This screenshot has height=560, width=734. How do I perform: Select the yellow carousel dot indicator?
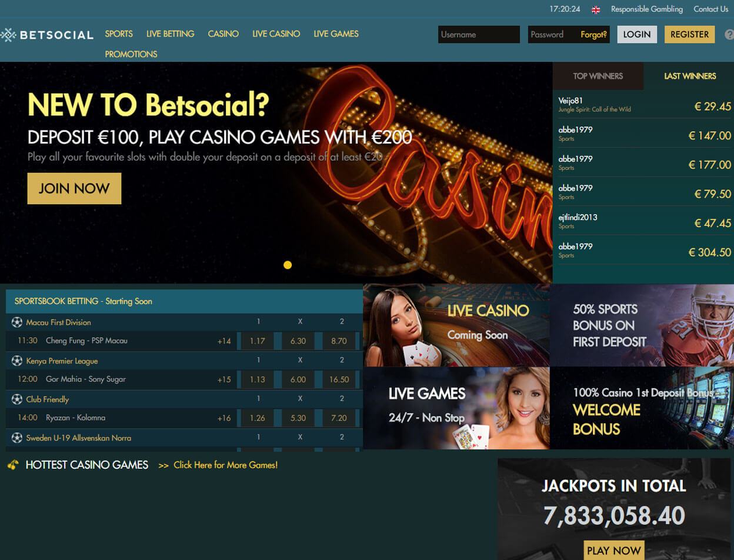point(288,265)
